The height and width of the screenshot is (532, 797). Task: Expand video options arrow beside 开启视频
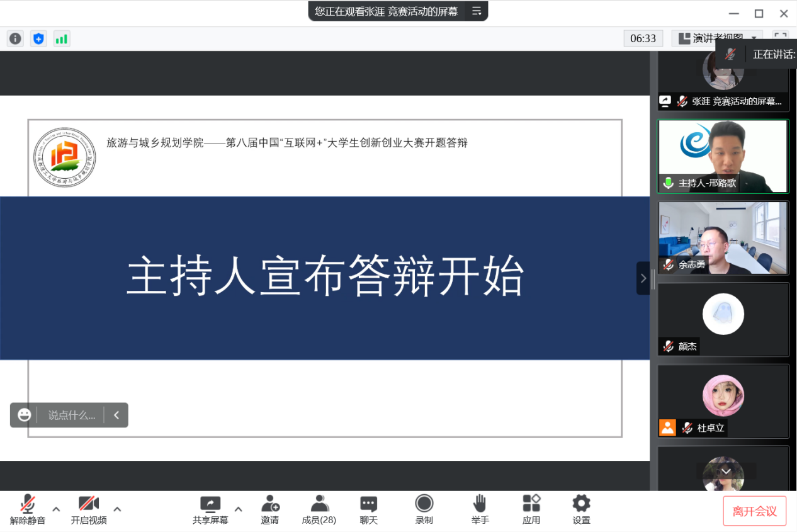[117, 509]
